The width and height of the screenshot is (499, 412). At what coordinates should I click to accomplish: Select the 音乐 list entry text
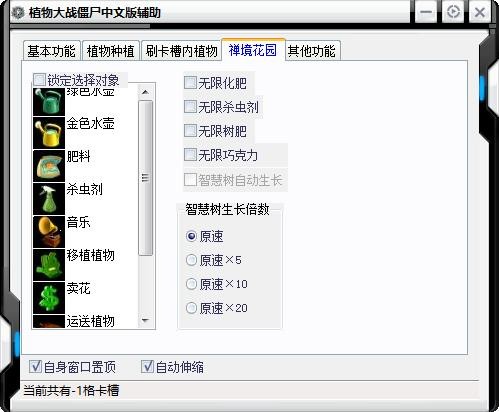pyautogui.click(x=78, y=222)
